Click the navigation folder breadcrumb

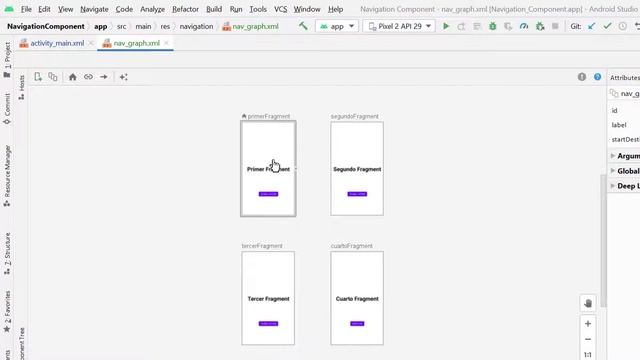coord(196,26)
